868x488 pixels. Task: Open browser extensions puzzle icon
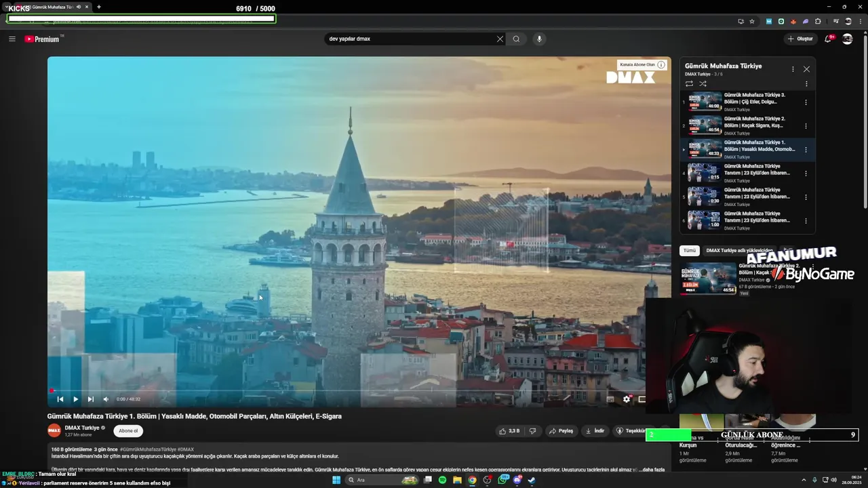coord(818,21)
